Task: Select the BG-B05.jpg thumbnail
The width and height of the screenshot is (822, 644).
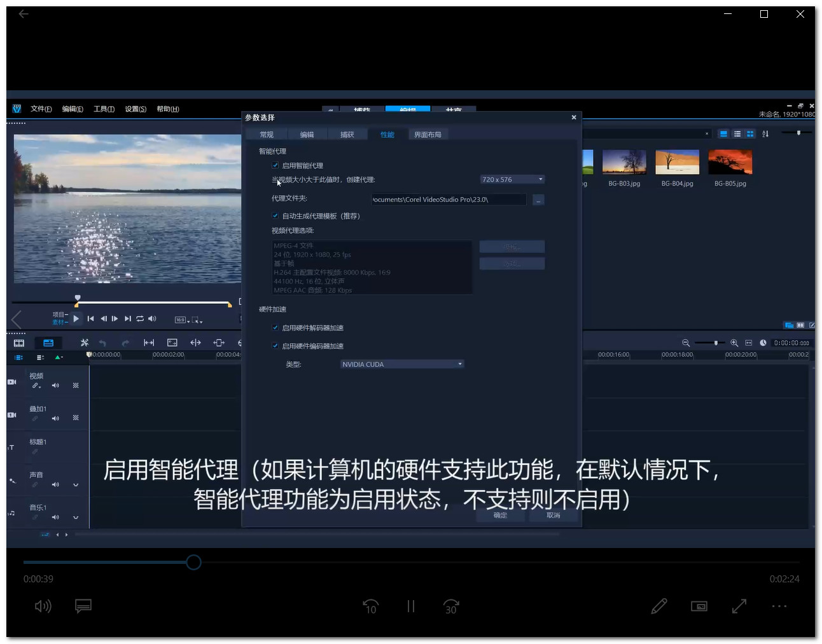Action: (730, 162)
